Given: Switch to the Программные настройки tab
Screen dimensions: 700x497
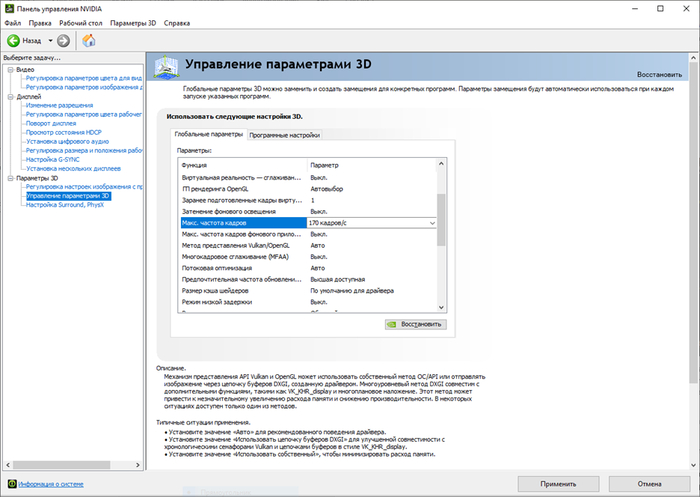Looking at the screenshot, I should point(285,134).
